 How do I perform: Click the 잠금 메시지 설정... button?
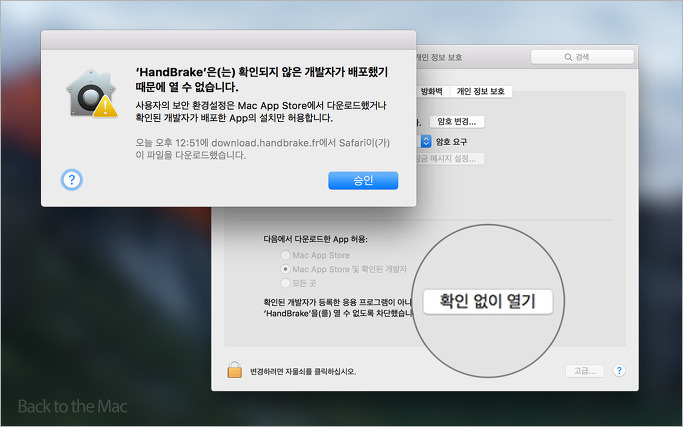tap(448, 159)
